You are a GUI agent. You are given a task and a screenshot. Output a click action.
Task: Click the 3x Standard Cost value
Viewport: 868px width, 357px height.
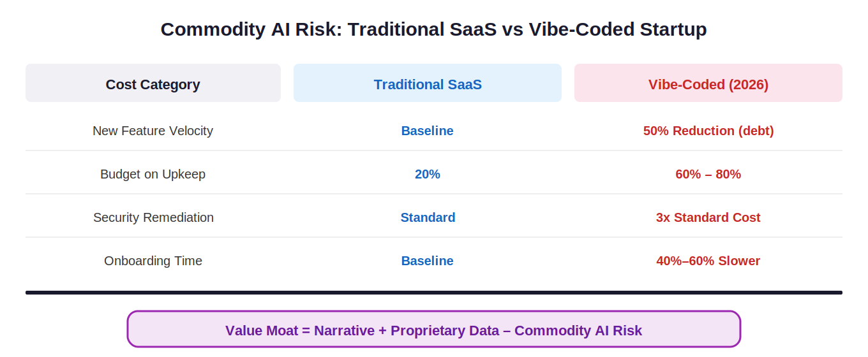click(708, 217)
